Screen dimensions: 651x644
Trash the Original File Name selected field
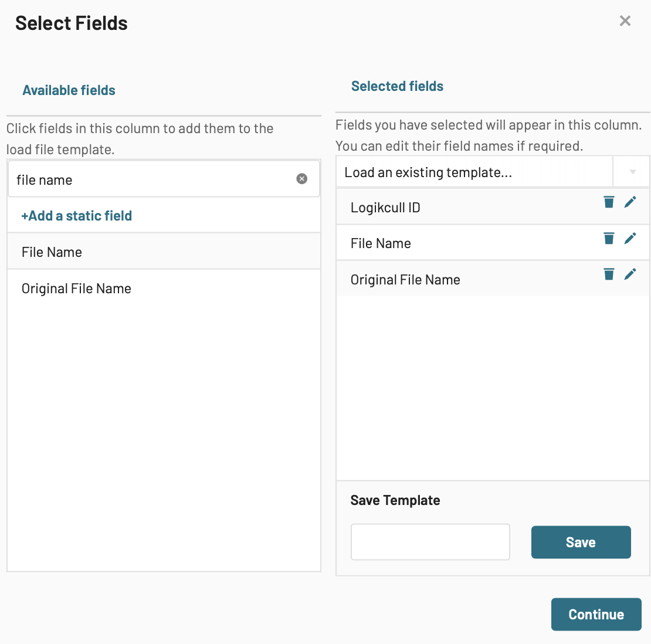(609, 274)
